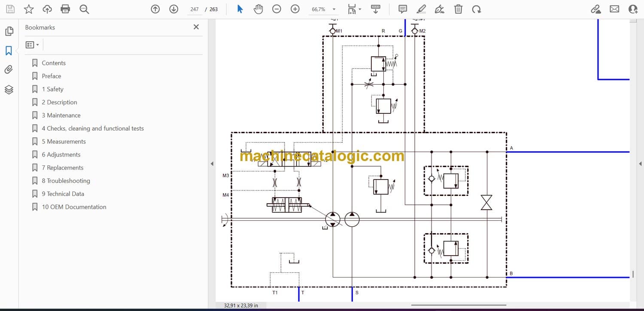Add a sticky note comment
The image size is (644, 311).
pyautogui.click(x=403, y=9)
